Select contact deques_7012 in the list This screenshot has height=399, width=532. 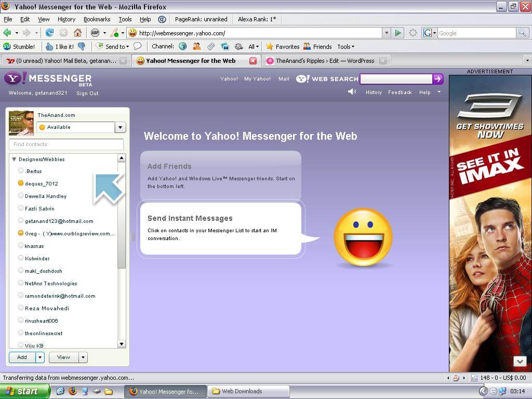click(x=42, y=183)
